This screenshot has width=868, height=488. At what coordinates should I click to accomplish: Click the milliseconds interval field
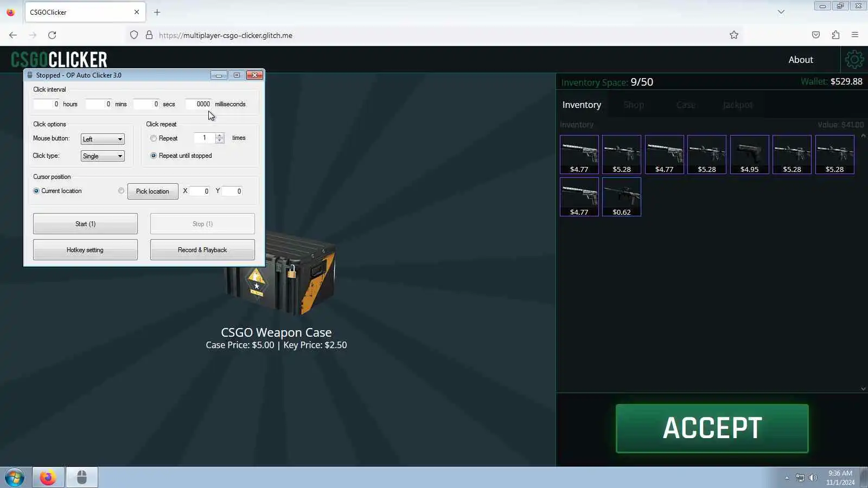pyautogui.click(x=199, y=104)
